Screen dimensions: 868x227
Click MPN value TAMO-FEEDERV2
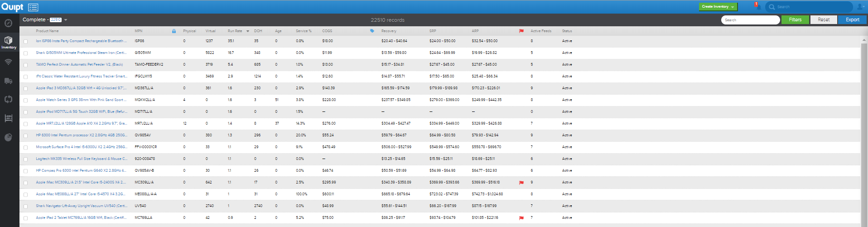149,64
